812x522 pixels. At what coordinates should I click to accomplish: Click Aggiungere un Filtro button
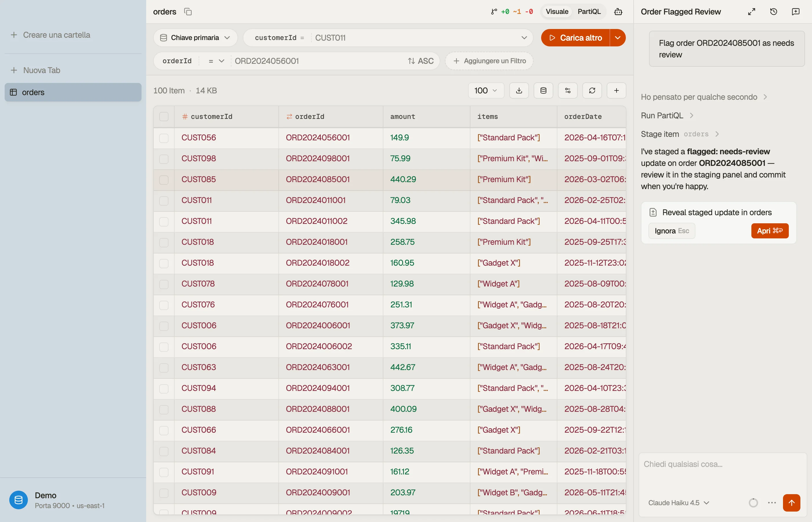(x=489, y=61)
